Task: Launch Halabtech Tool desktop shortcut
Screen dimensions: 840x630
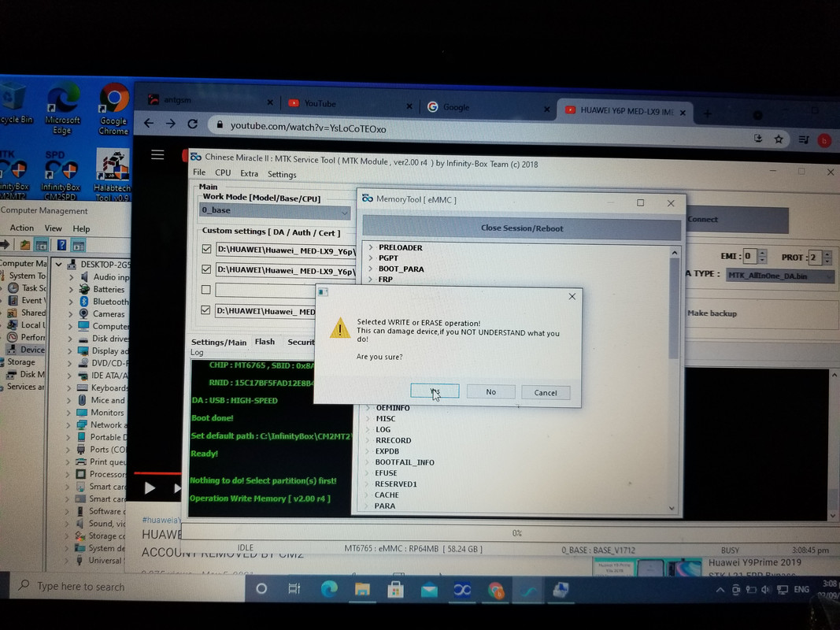Action: click(x=112, y=175)
